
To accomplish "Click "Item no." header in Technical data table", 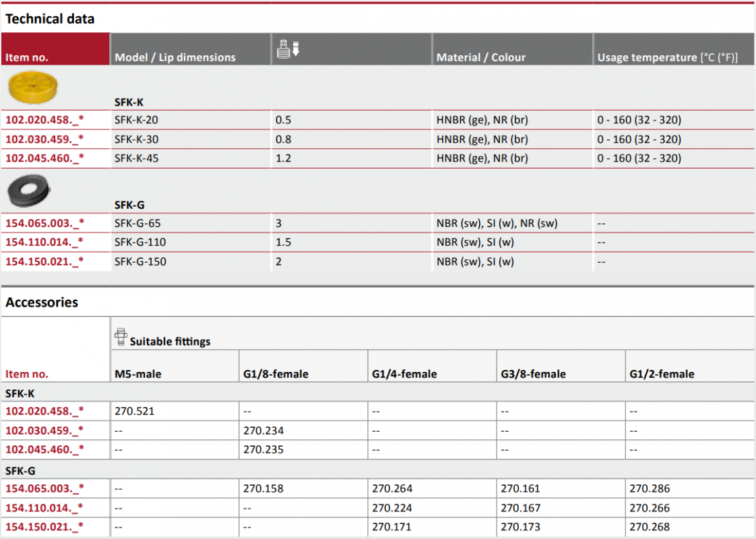I will click(26, 57).
